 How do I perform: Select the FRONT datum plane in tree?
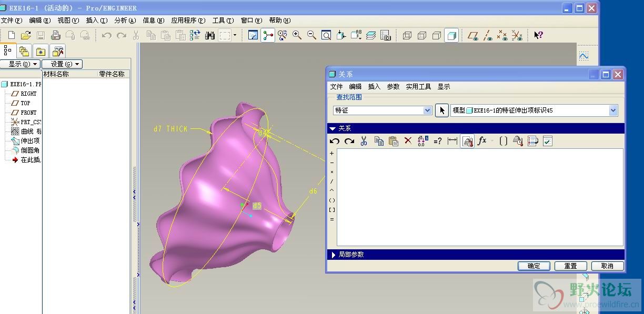(24, 113)
